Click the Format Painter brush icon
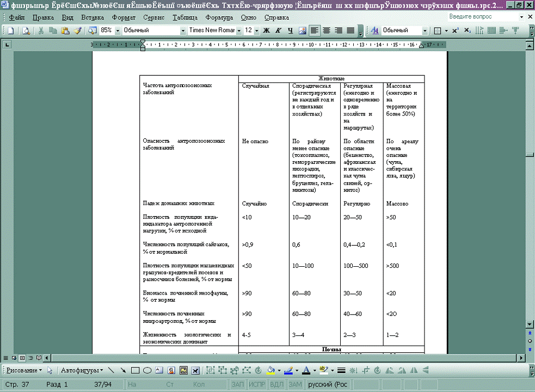The width and height of the screenshot is (535, 392). coord(77,30)
